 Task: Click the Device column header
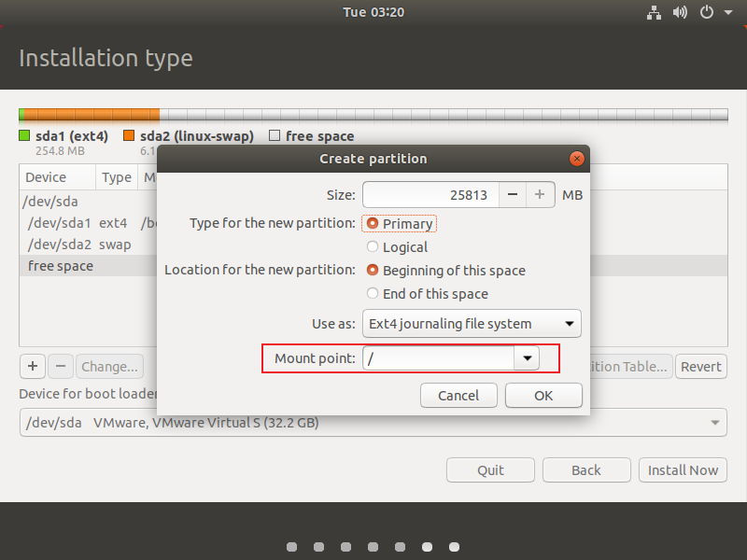point(58,177)
